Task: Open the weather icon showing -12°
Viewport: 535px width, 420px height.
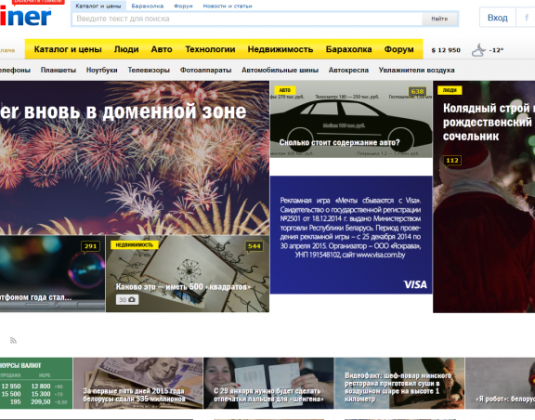Action: (479, 50)
